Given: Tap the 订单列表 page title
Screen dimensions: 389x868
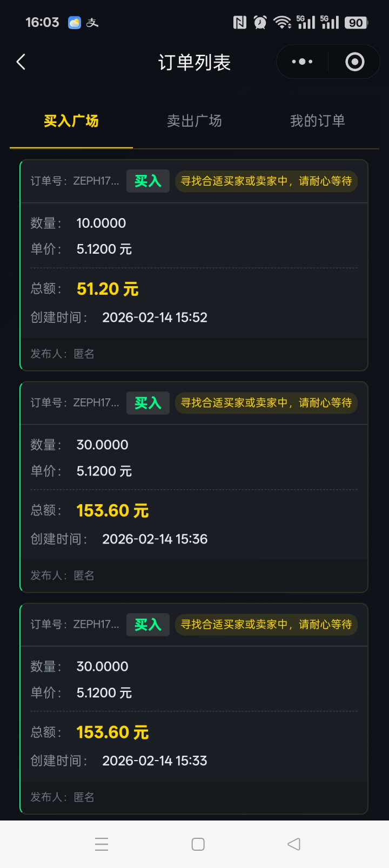Looking at the screenshot, I should pos(194,63).
